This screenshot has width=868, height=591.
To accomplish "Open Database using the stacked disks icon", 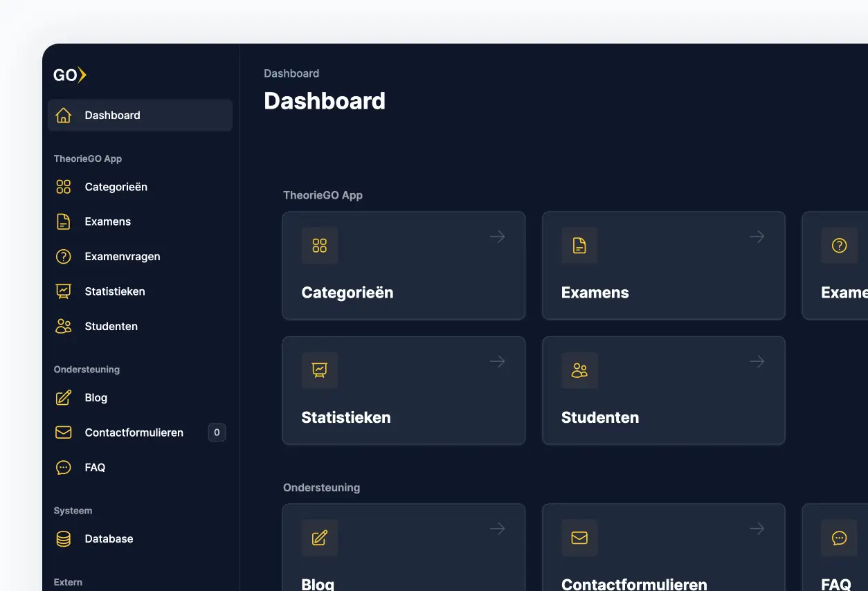I will point(63,538).
